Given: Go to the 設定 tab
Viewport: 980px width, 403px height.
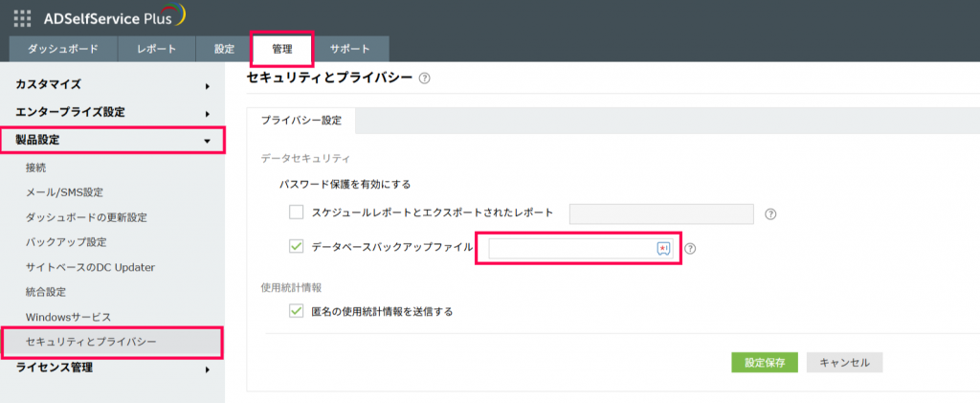Looking at the screenshot, I should [224, 50].
